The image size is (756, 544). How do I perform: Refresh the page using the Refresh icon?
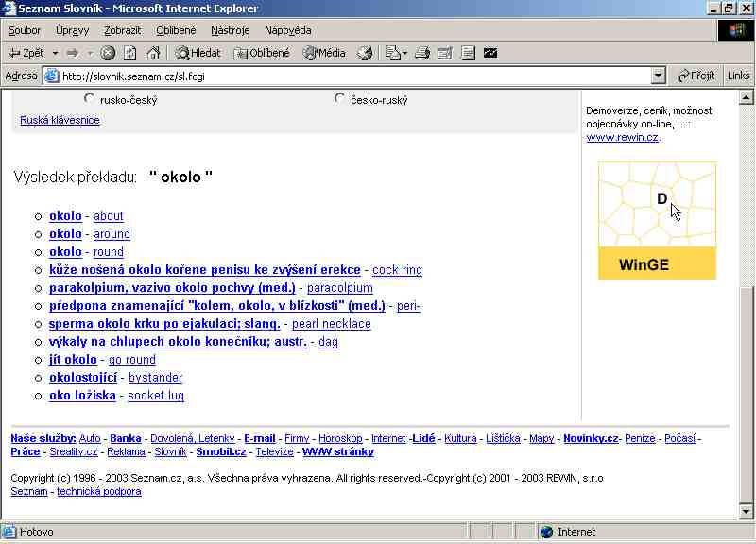coord(130,53)
